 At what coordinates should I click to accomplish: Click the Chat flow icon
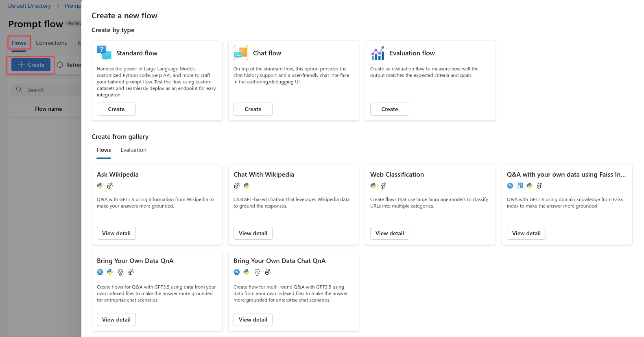(241, 53)
